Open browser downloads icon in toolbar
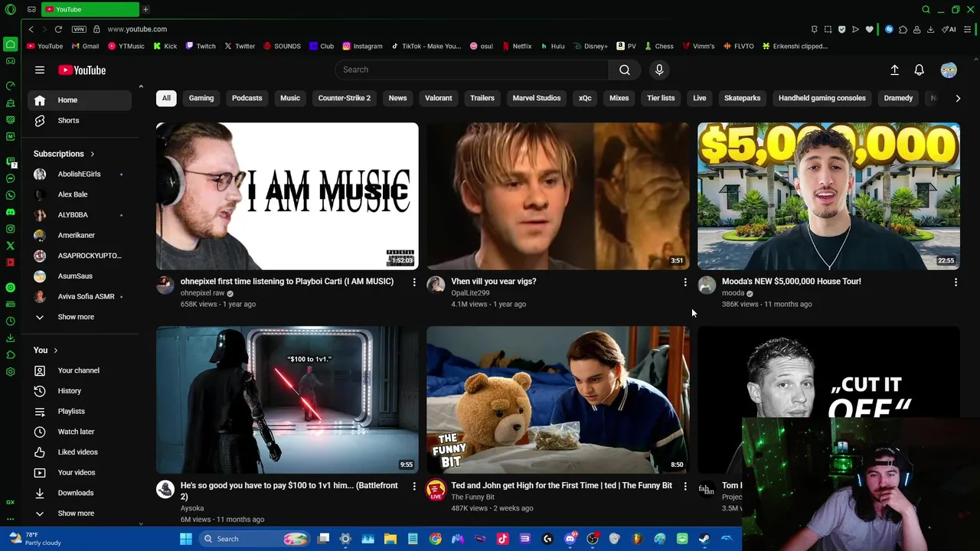Viewport: 980px width, 551px height. click(930, 29)
